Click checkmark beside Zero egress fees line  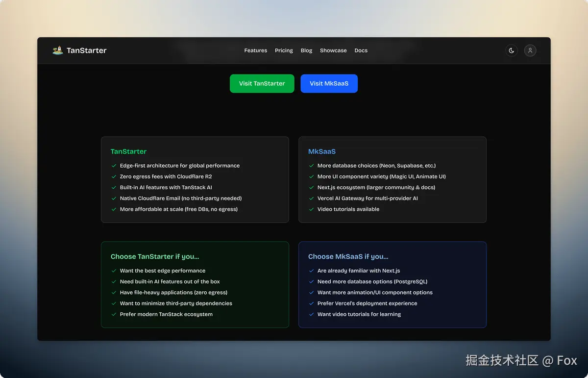coord(114,176)
